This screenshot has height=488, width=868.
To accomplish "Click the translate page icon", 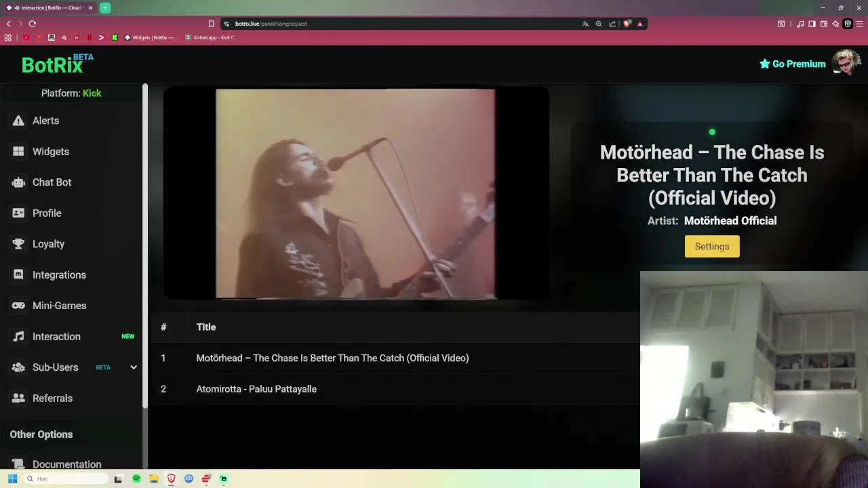I will pyautogui.click(x=585, y=24).
